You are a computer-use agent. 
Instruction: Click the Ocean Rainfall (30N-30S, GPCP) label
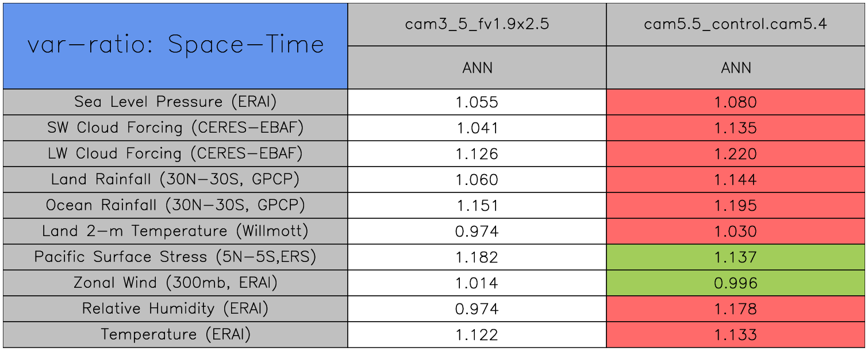click(x=175, y=205)
